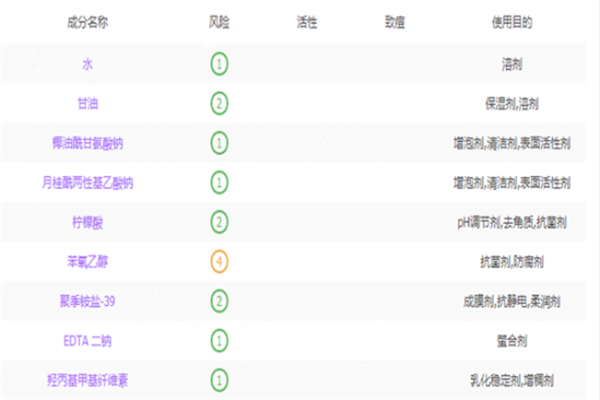
Task: Open the EDTA 二钠 ingredient link
Action: 88,340
